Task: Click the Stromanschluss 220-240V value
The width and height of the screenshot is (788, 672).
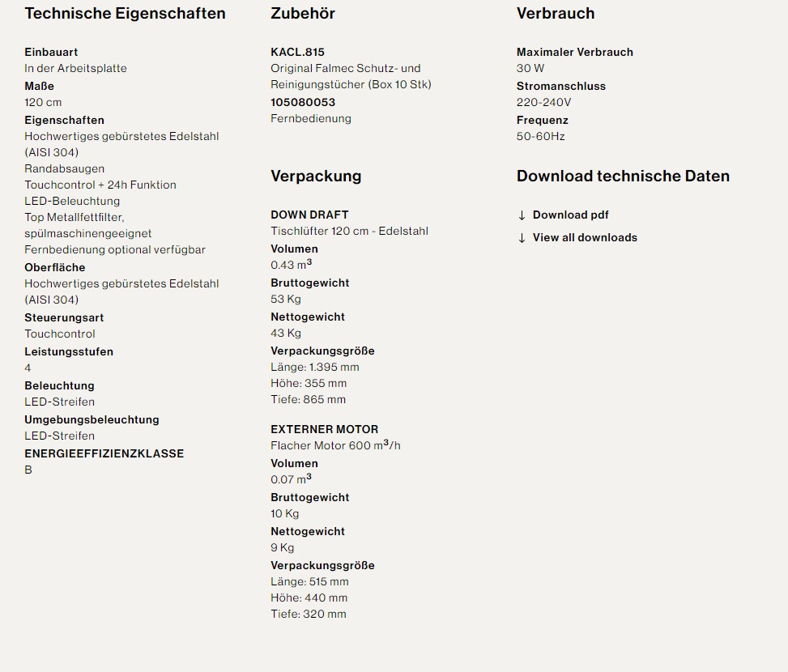Action: point(543,102)
